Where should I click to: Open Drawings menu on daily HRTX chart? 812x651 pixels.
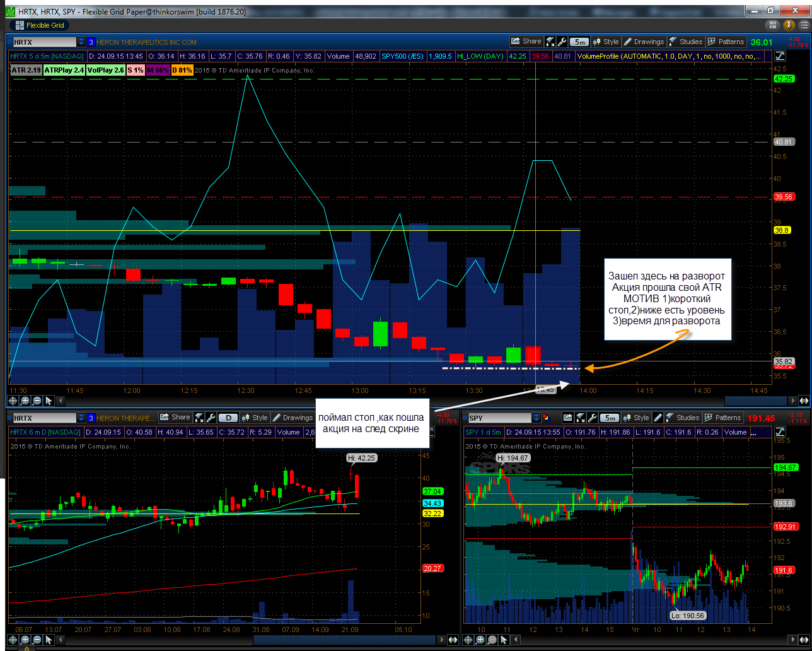pos(293,417)
